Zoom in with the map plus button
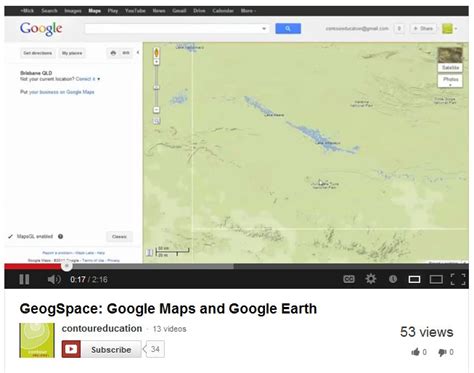The image size is (474, 373). click(156, 62)
